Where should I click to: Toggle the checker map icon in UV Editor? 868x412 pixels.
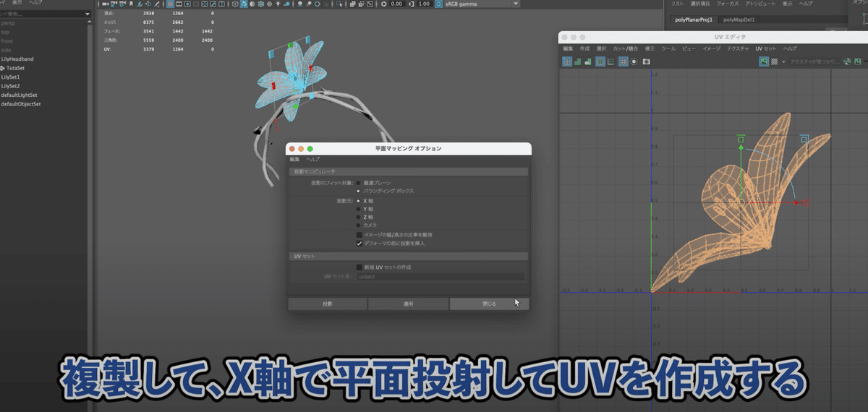tap(774, 61)
